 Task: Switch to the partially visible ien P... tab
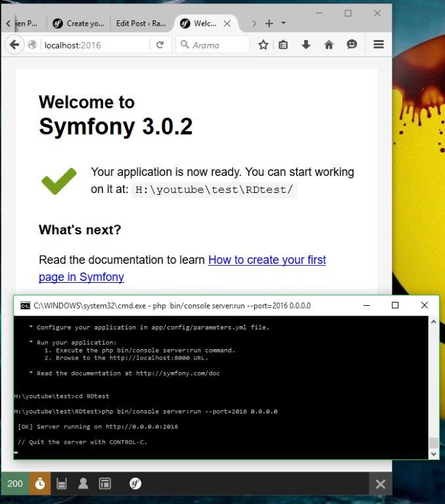(x=26, y=24)
